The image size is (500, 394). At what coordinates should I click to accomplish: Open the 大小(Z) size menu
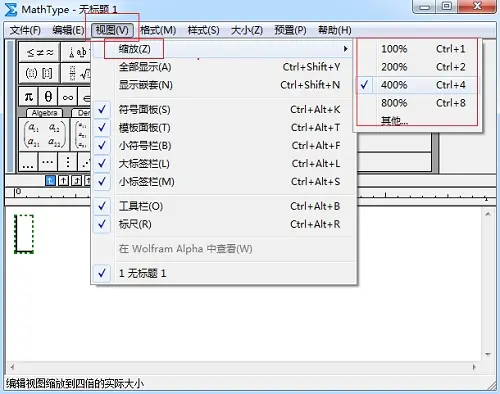tap(247, 30)
